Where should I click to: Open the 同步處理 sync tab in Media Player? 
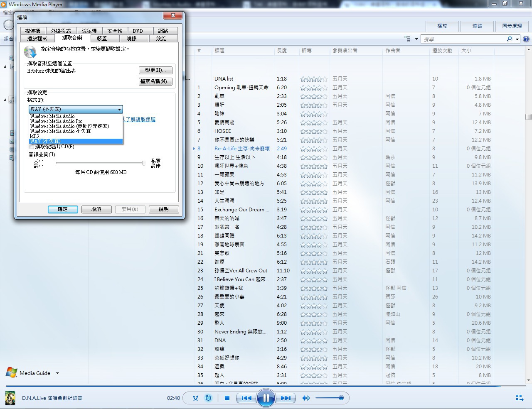coord(512,26)
